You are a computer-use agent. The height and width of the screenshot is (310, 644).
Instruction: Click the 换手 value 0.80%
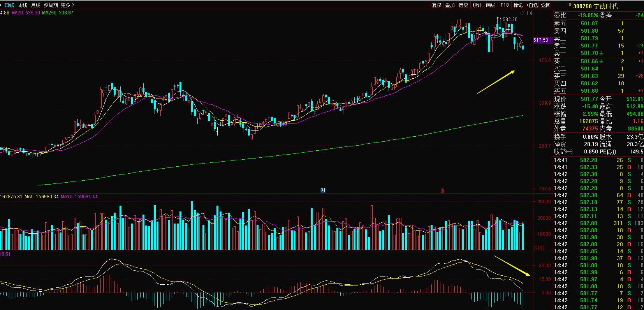591,137
